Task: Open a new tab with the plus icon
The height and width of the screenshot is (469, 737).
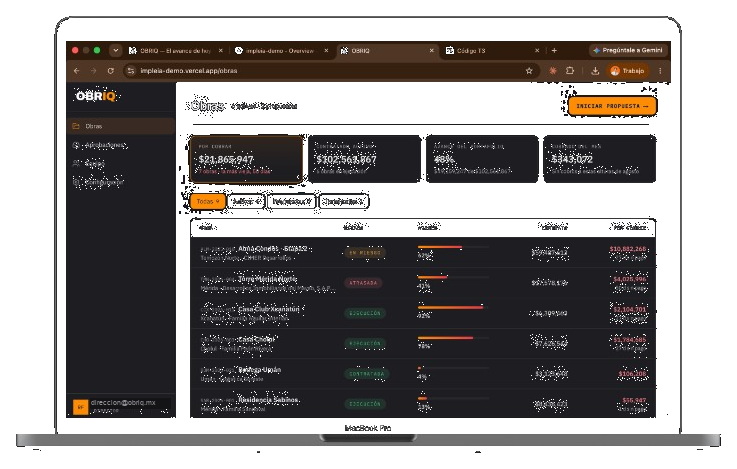Action: pyautogui.click(x=554, y=50)
